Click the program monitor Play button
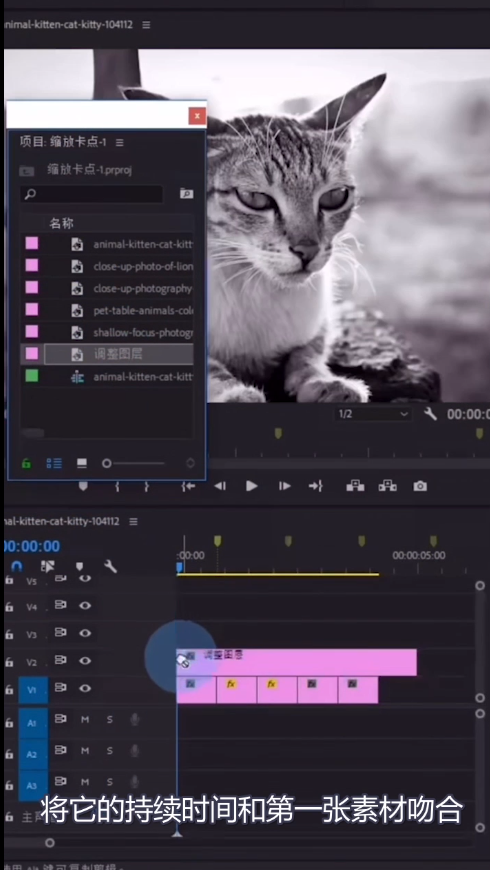 (x=252, y=486)
